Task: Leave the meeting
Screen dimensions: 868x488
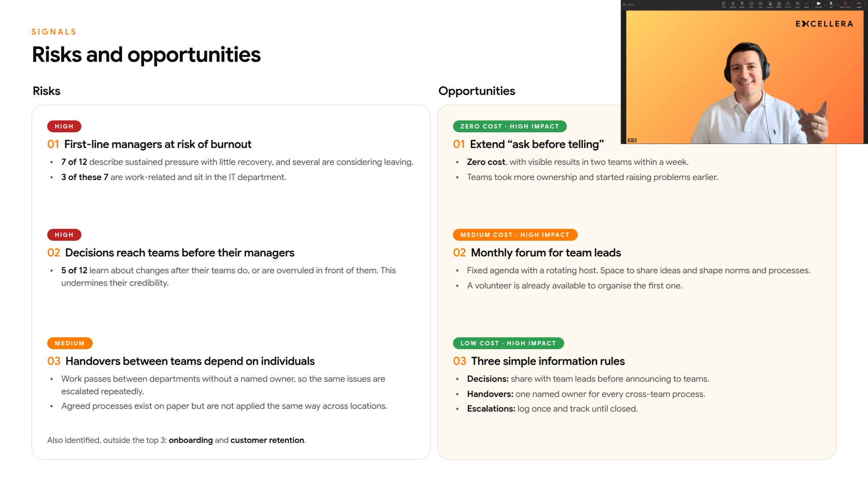Action: pos(858,4)
